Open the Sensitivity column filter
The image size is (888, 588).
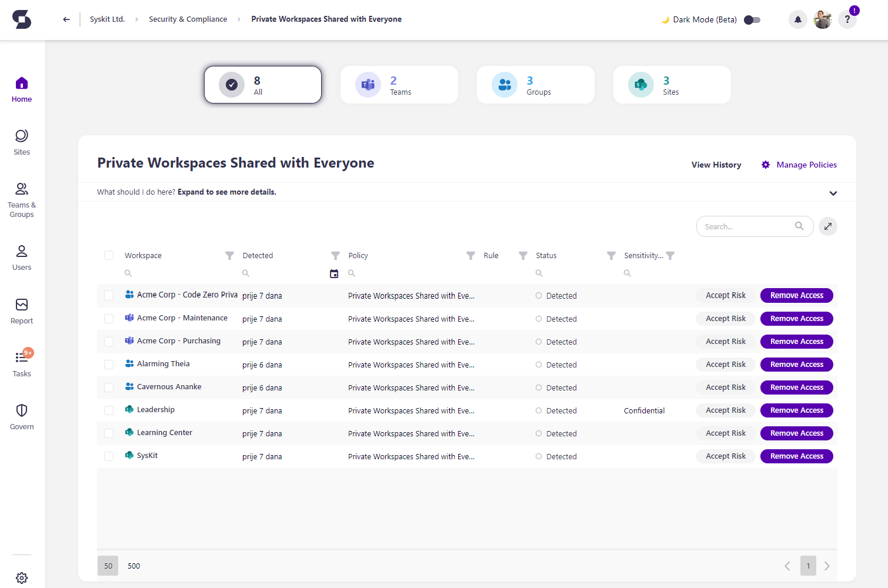[x=670, y=256]
